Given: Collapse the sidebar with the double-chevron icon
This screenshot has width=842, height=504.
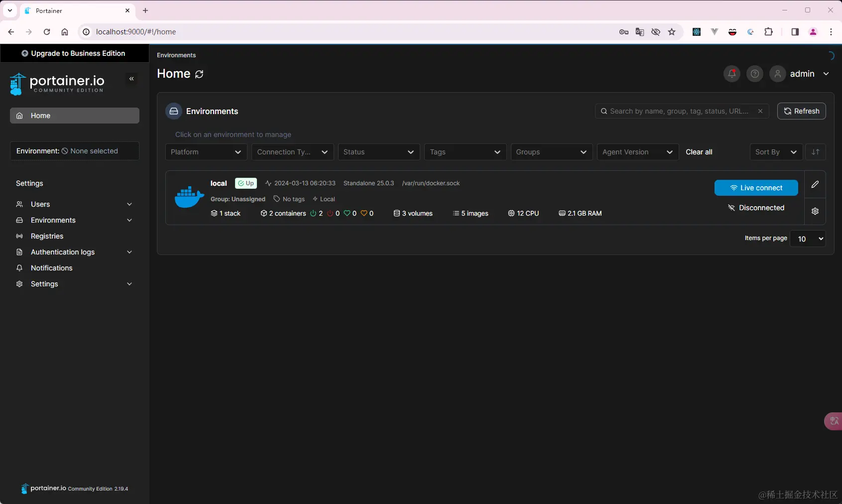Looking at the screenshot, I should (131, 79).
